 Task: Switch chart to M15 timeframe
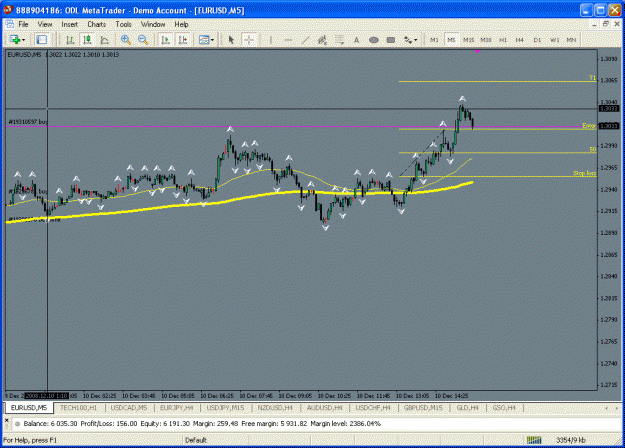tap(468, 40)
